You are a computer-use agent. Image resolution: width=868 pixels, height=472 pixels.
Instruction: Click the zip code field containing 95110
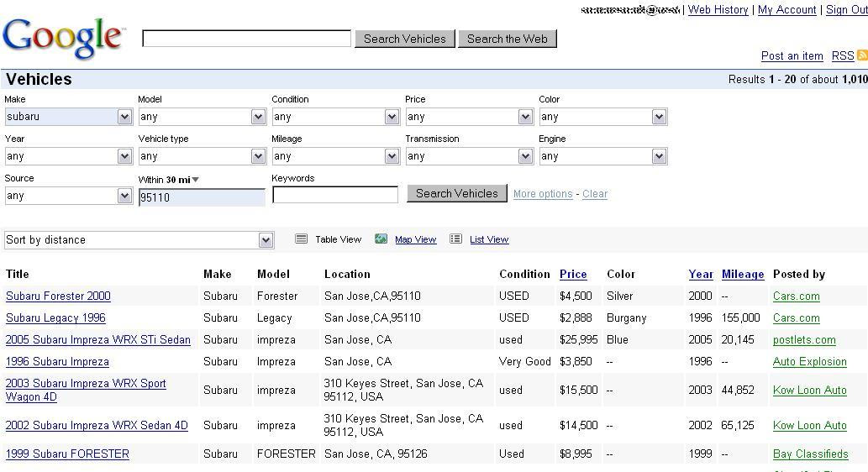pos(202,197)
